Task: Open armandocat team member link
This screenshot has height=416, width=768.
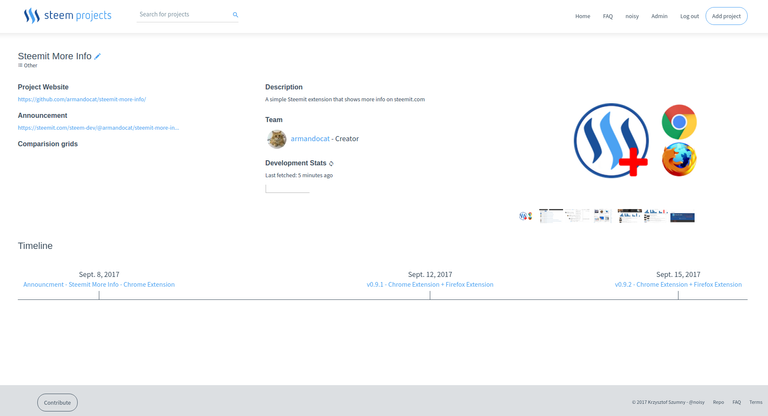Action: pyautogui.click(x=310, y=139)
